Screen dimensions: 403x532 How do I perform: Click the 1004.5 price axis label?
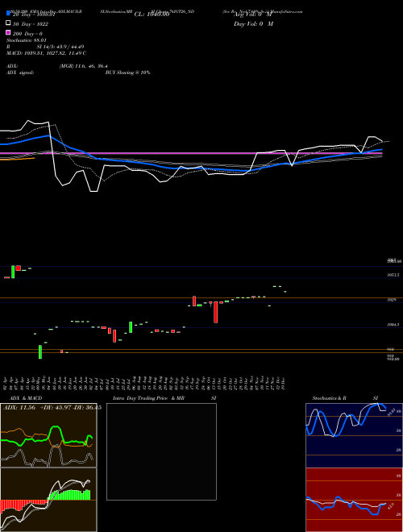[x=393, y=325]
